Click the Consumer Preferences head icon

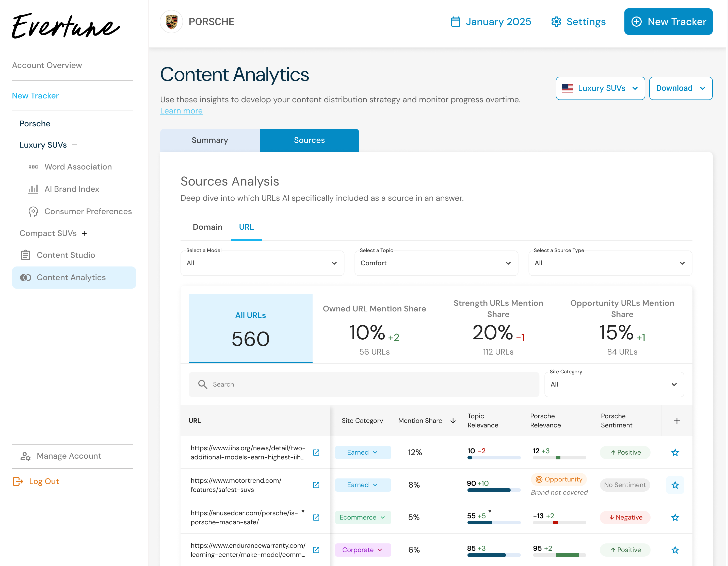click(x=33, y=211)
